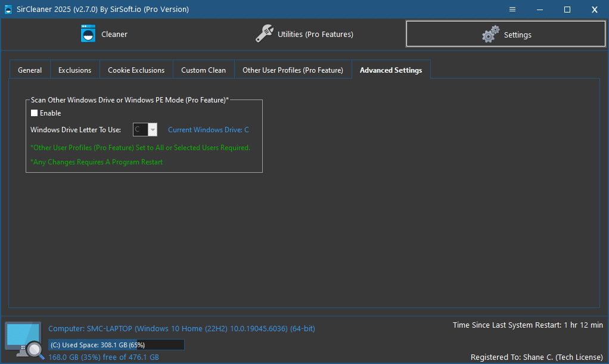Screen dimensions: 609x364
Task: Click the Computer: SMC-LAPTOP info link
Action: [x=182, y=329]
